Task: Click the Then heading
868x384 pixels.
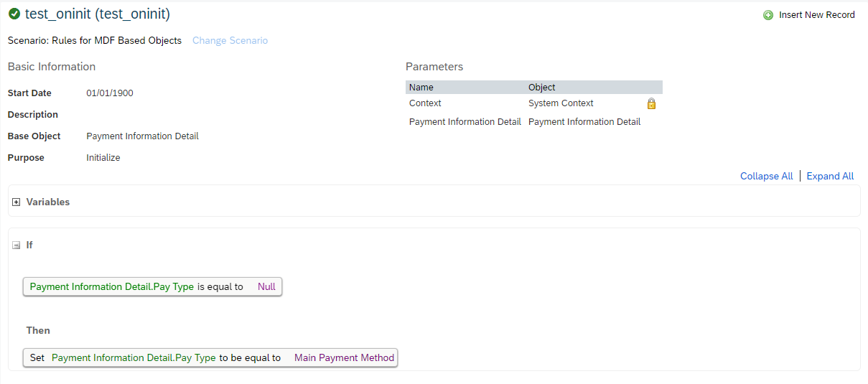Action: coord(38,331)
